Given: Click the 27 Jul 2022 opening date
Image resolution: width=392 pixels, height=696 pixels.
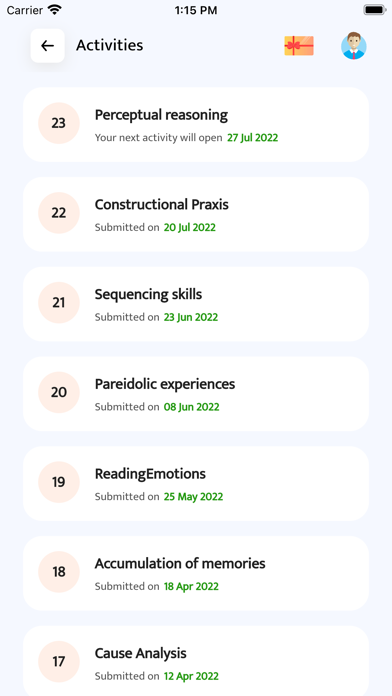Looking at the screenshot, I should (x=253, y=138).
